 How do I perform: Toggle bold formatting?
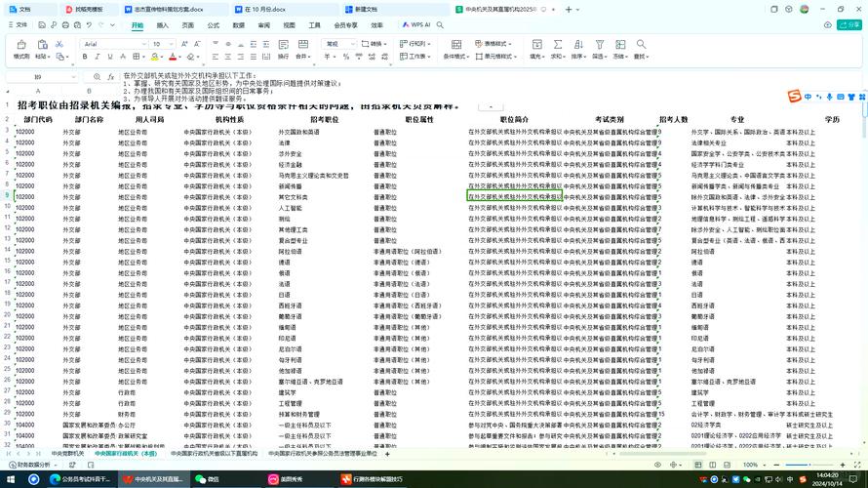tap(85, 57)
